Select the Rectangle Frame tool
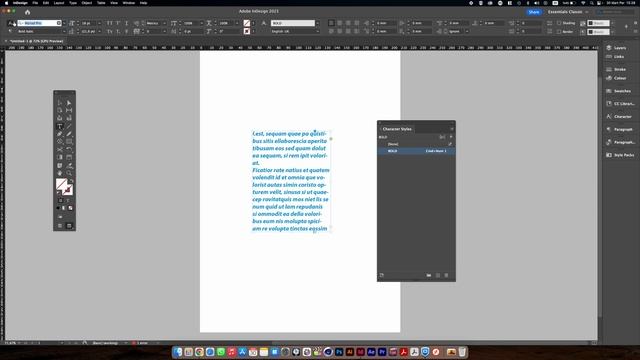 (60, 142)
